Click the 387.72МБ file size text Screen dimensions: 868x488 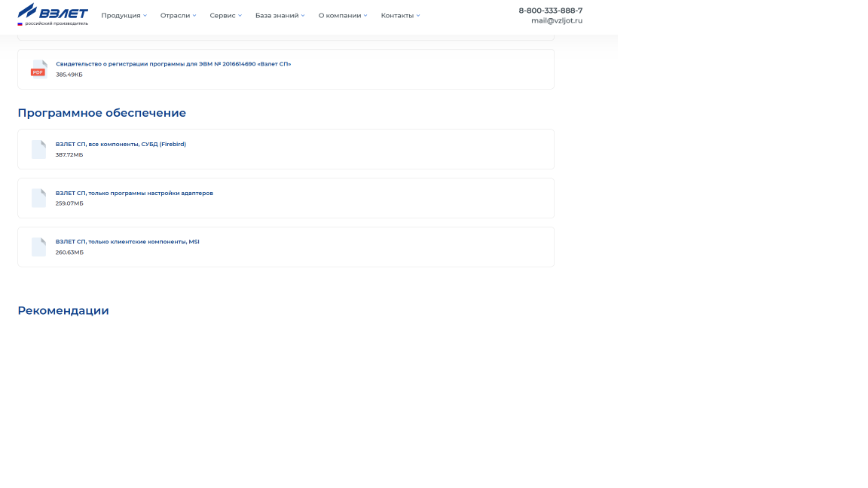coord(69,155)
